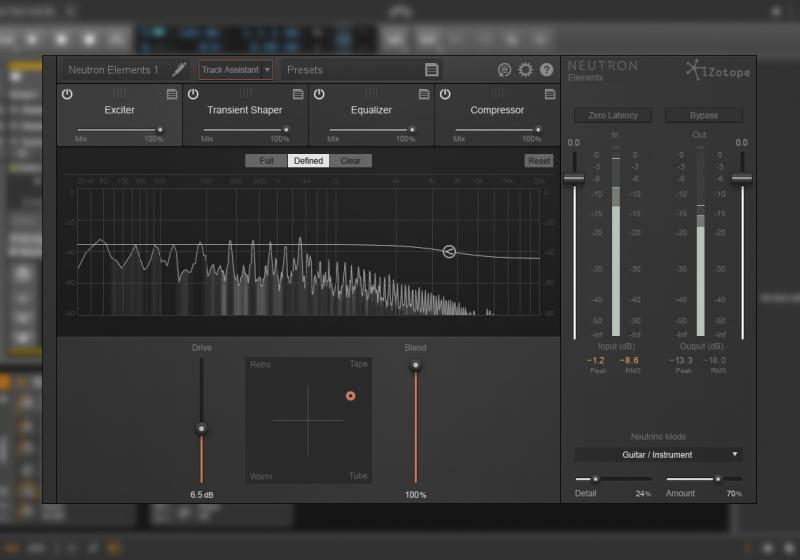Click the Blend value 100%

point(415,495)
